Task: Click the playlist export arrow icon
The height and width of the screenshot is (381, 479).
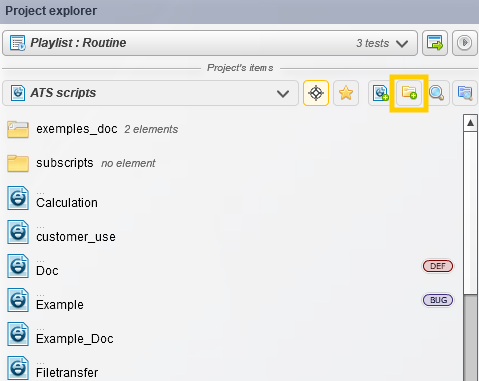Action: (435, 43)
